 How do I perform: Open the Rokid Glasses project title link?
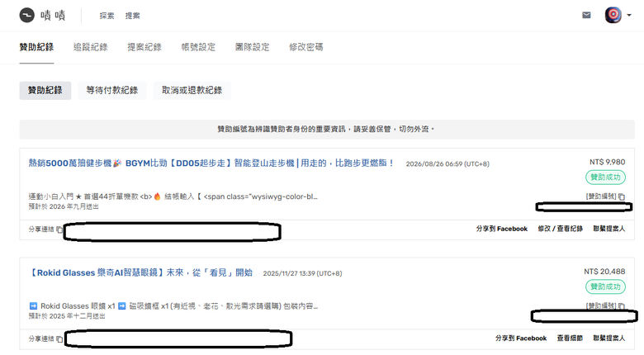[140, 272]
